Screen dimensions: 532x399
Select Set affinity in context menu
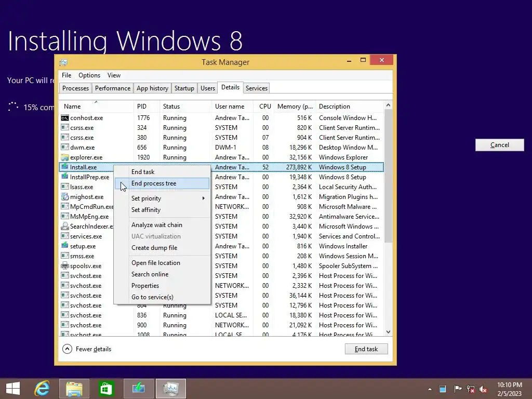click(162, 210)
